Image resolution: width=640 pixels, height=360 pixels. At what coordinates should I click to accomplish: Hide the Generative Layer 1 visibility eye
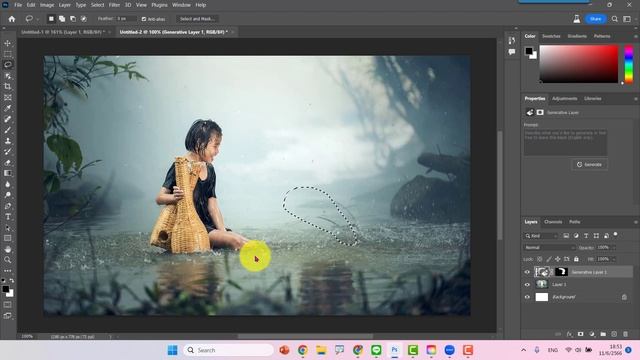pyautogui.click(x=527, y=272)
